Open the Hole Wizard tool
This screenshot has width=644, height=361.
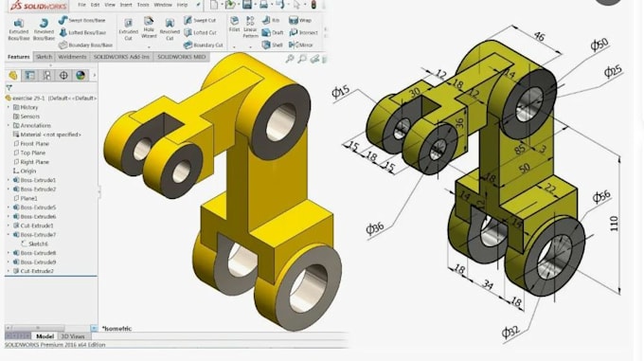[149, 27]
